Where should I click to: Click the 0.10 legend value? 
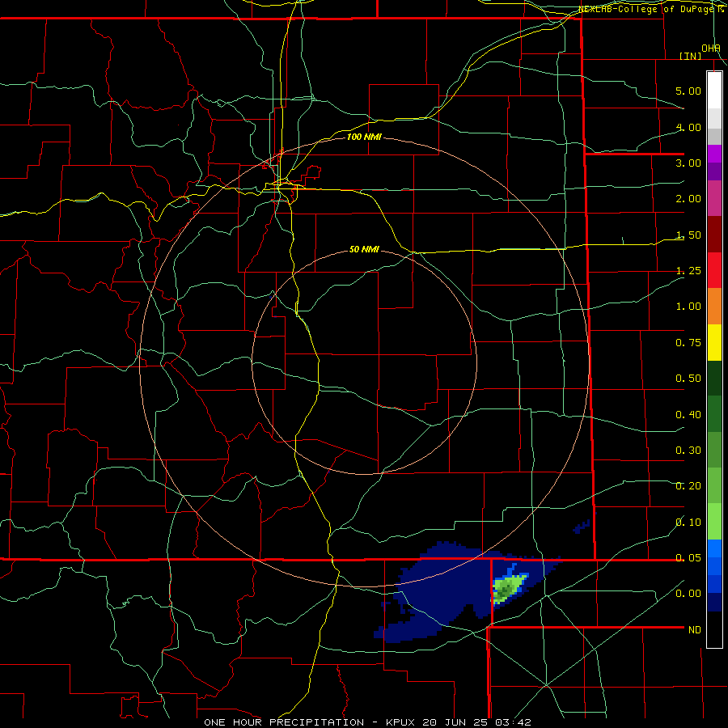click(688, 523)
